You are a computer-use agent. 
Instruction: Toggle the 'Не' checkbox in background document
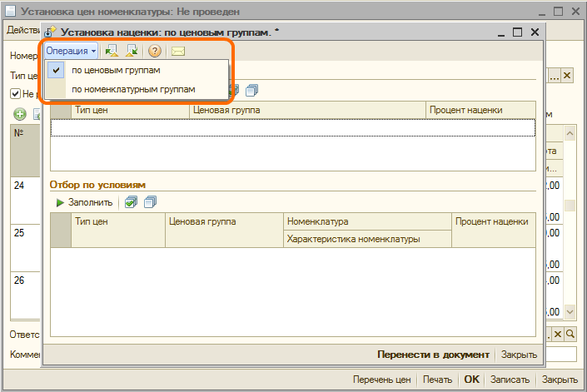tap(15, 93)
